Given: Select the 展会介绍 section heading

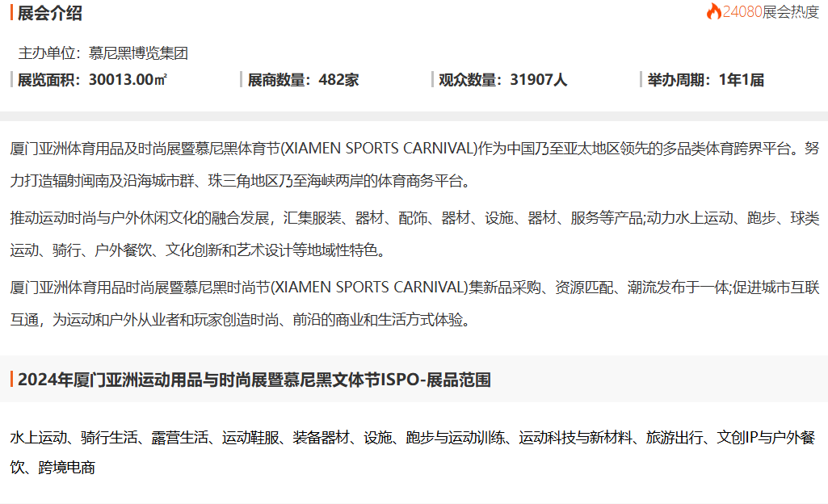Looking at the screenshot, I should 49,13.
